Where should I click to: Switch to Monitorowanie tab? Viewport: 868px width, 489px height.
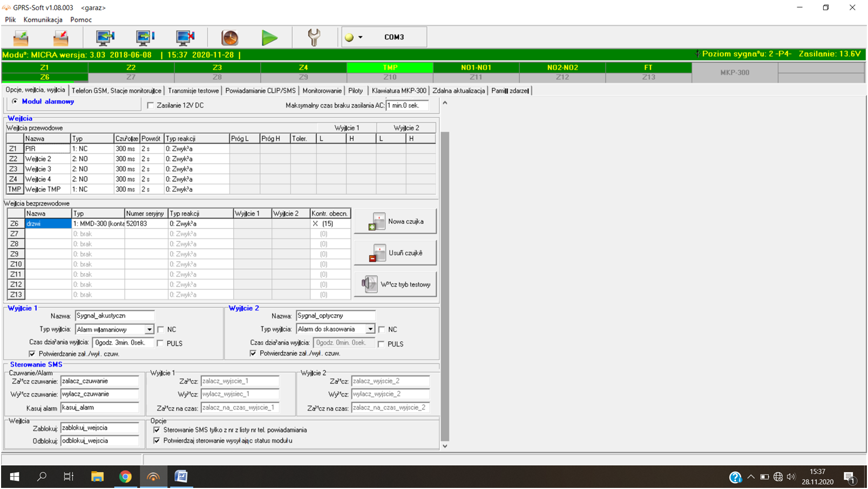[x=322, y=91]
